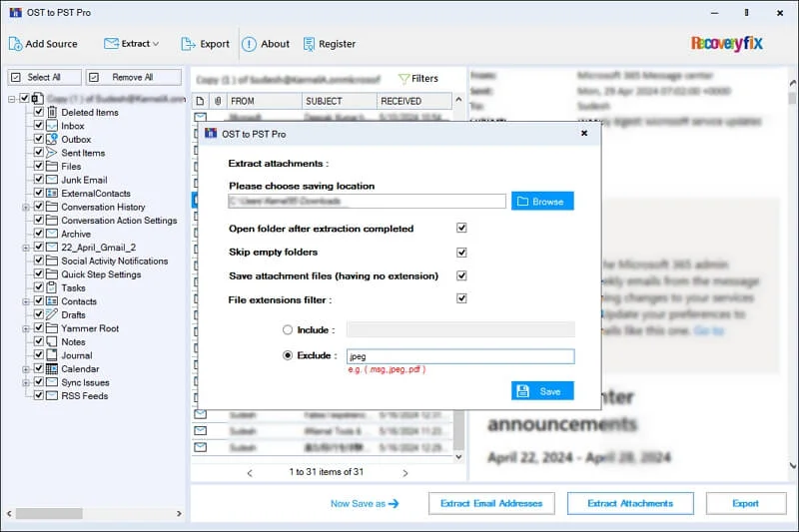Select the Include radio button

coord(288,330)
